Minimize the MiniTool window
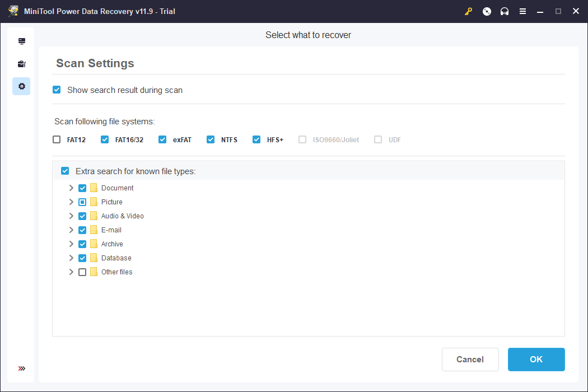Image resolution: width=588 pixels, height=392 pixels. tap(540, 12)
